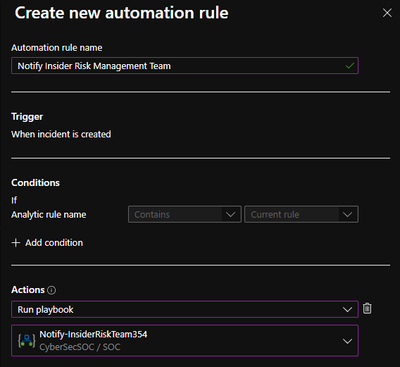Delete the action using trash icon
400x367 pixels.
coord(367,308)
